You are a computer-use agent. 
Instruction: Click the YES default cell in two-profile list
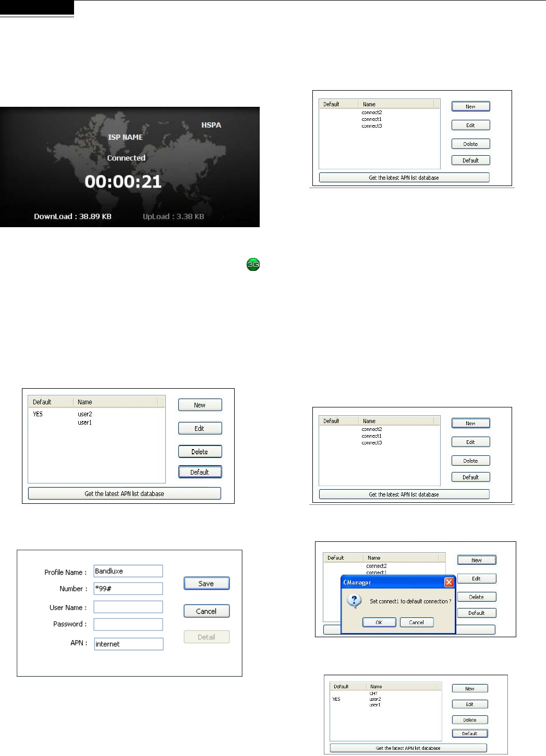tap(38, 414)
